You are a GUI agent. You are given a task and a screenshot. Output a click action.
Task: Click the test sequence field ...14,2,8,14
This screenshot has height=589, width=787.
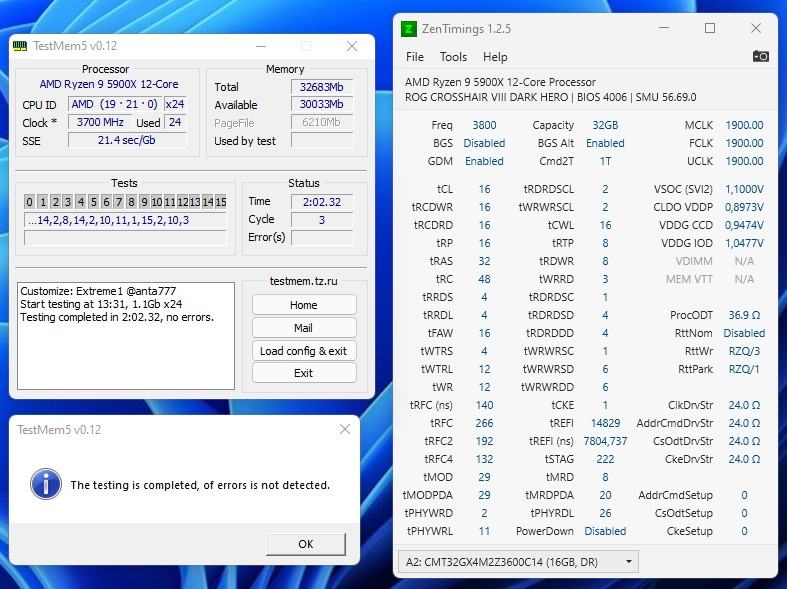point(125,220)
